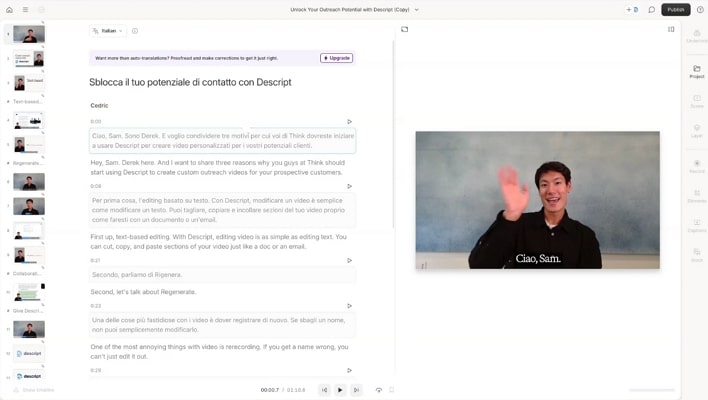This screenshot has height=400, width=708.
Task: Edit the 'Per prima cosa' translation box
Action: click(223, 210)
